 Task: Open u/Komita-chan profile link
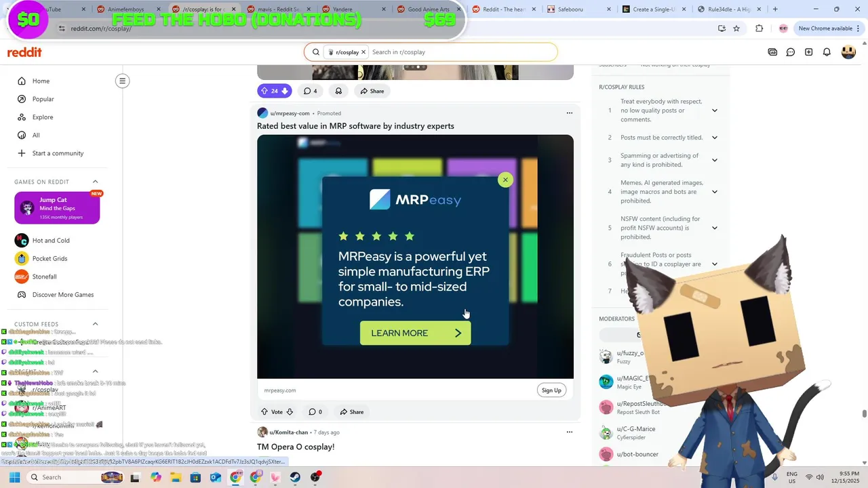288,432
